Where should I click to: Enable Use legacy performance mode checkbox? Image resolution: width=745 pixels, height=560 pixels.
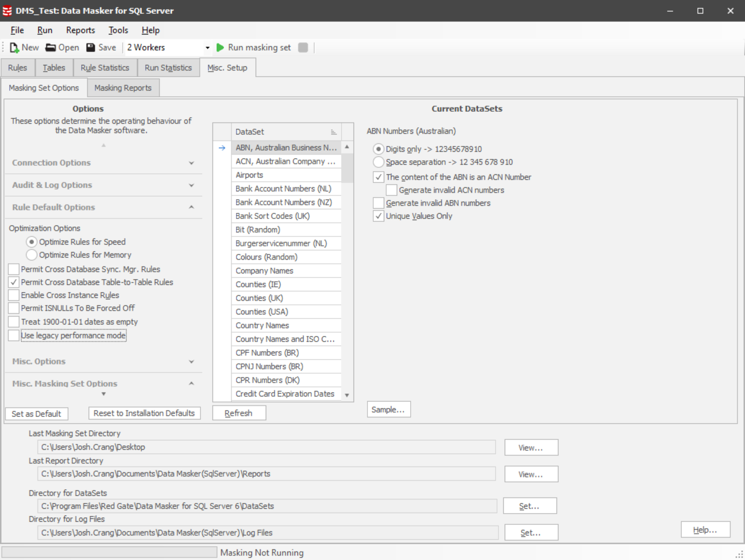[14, 335]
